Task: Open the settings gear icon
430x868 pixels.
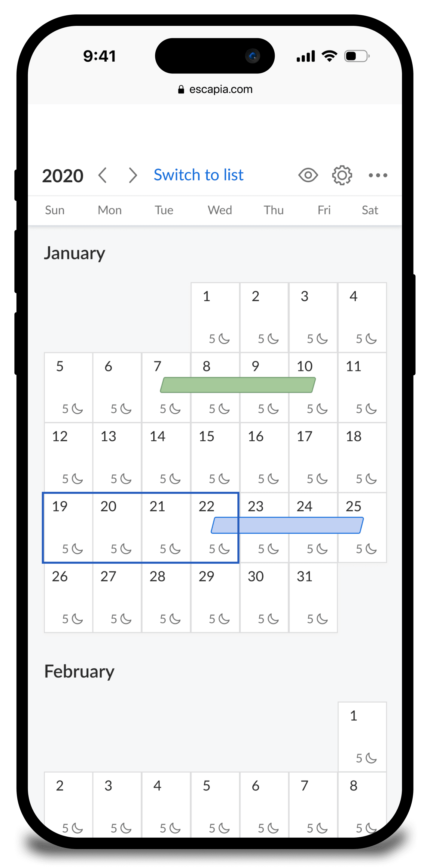Action: pos(342,175)
